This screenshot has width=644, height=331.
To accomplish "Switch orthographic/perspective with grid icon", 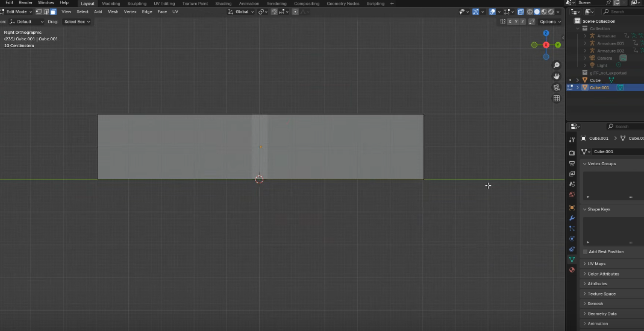I will [557, 98].
